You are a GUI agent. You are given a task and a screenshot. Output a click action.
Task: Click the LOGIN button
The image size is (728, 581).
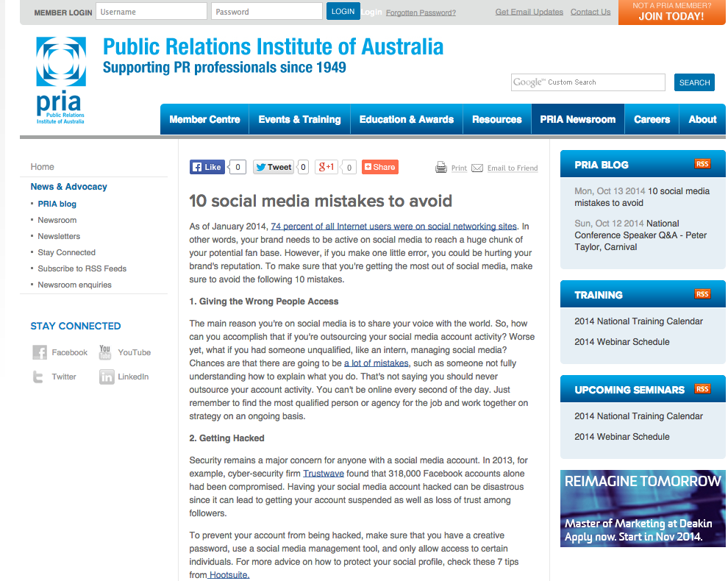click(x=343, y=11)
